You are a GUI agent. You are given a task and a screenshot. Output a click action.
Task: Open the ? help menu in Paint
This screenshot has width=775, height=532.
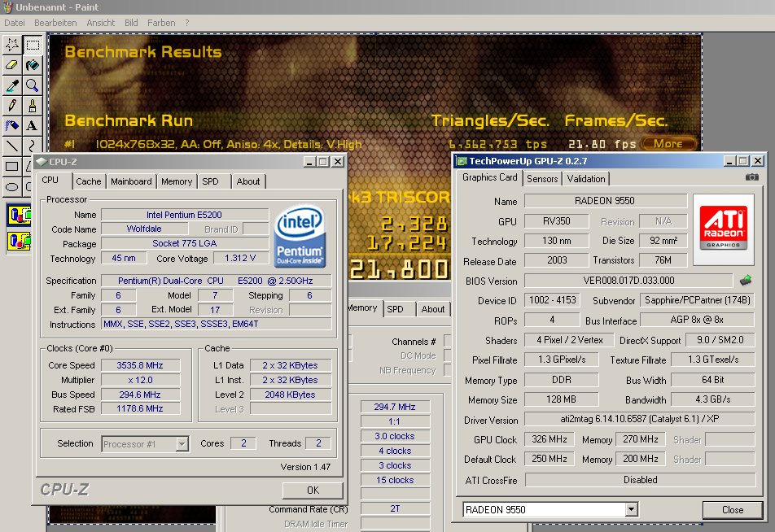187,23
